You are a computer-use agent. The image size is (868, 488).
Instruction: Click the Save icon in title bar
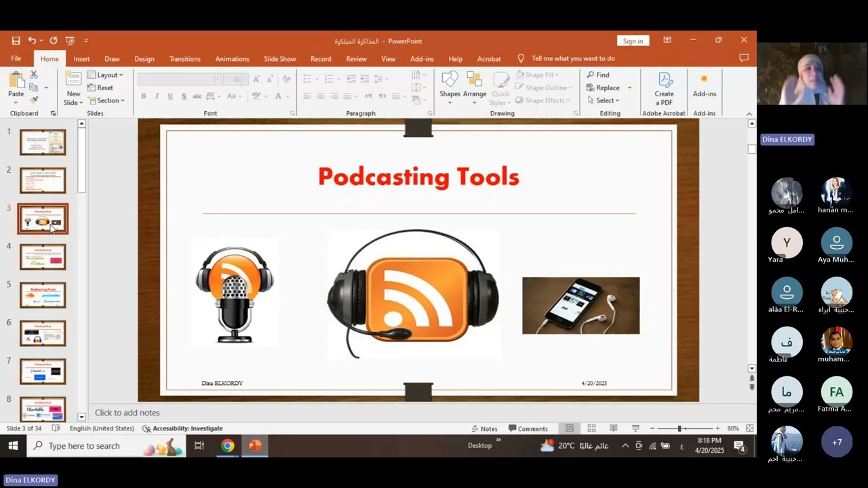(16, 41)
